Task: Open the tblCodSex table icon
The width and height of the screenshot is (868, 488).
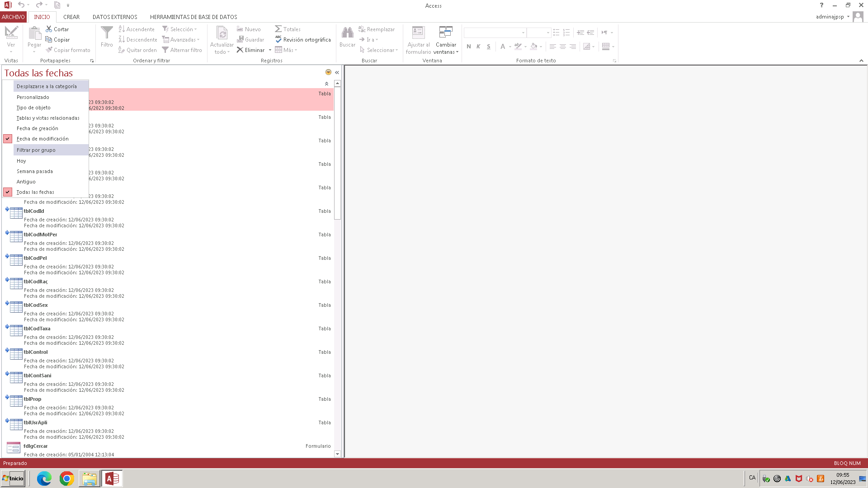Action: 16,306
